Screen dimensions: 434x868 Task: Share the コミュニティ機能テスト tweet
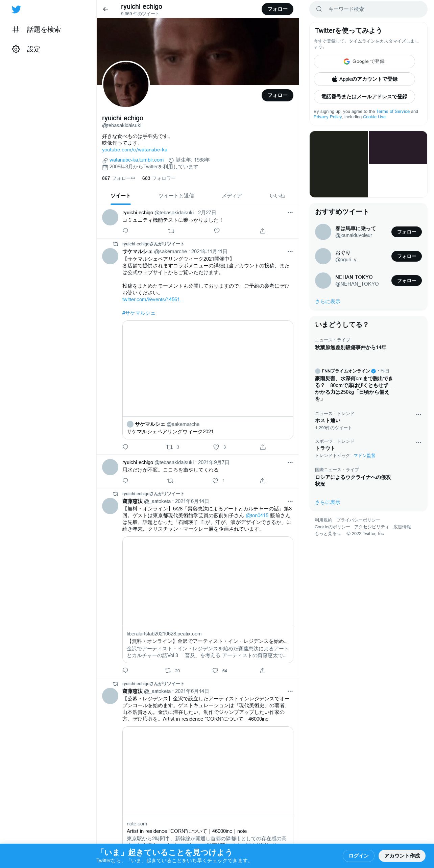263,231
